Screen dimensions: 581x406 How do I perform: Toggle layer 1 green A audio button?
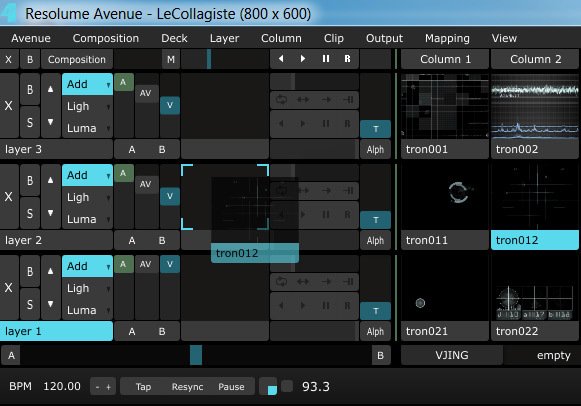[x=124, y=264]
